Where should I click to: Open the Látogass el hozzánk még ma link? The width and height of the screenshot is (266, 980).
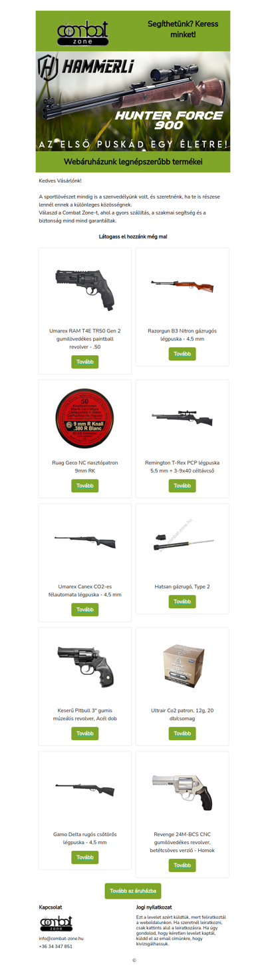[133, 237]
